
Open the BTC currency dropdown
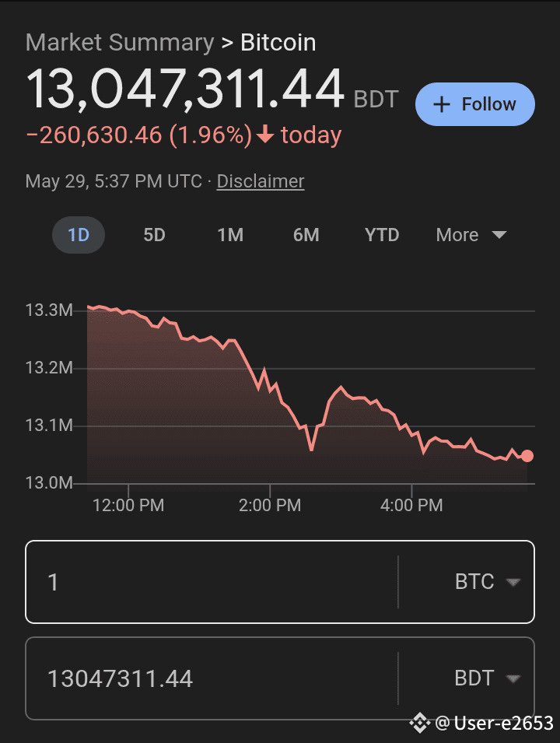[488, 582]
